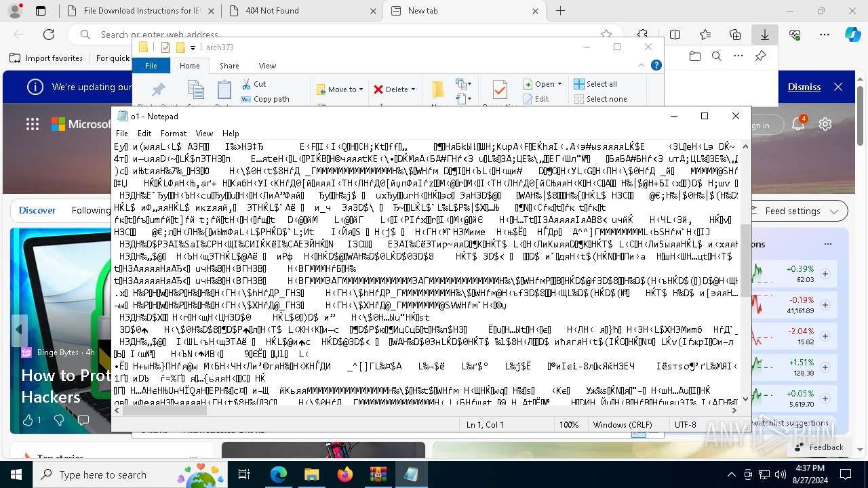Open Notepad File menu
The image size is (868, 488).
(x=121, y=134)
